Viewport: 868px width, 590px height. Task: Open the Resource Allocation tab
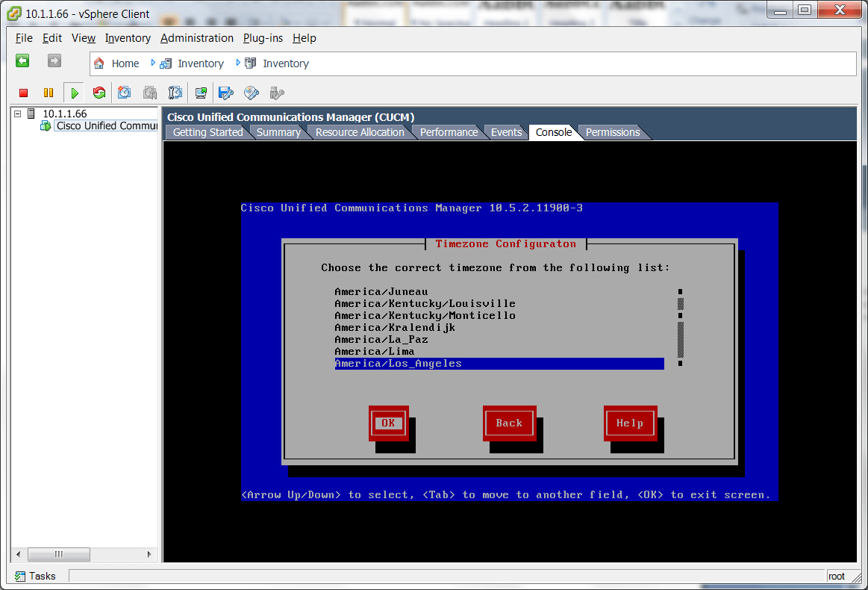click(360, 132)
